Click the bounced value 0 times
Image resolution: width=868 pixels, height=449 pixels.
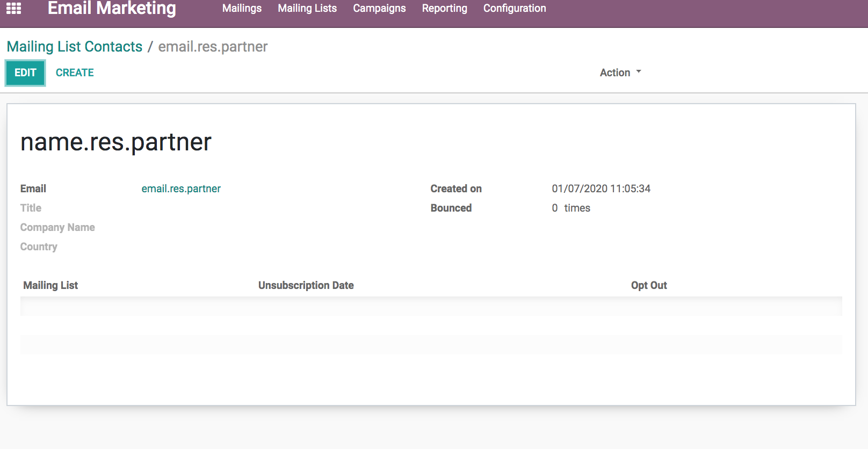pos(571,208)
